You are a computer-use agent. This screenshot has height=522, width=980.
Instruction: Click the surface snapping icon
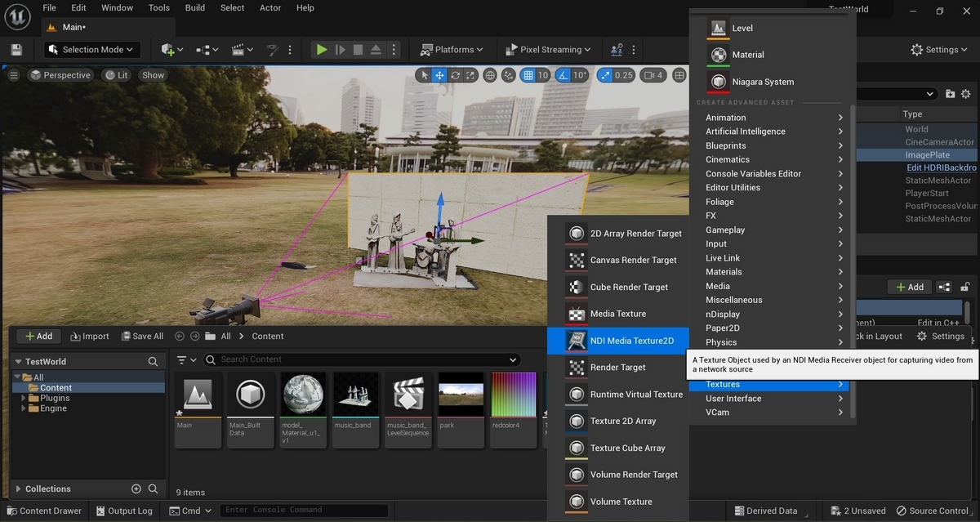[509, 75]
